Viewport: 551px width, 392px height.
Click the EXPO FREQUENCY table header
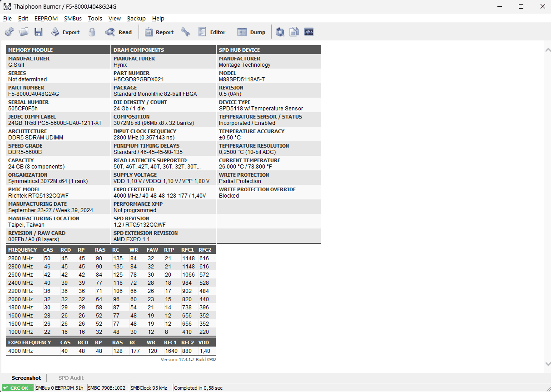30,342
